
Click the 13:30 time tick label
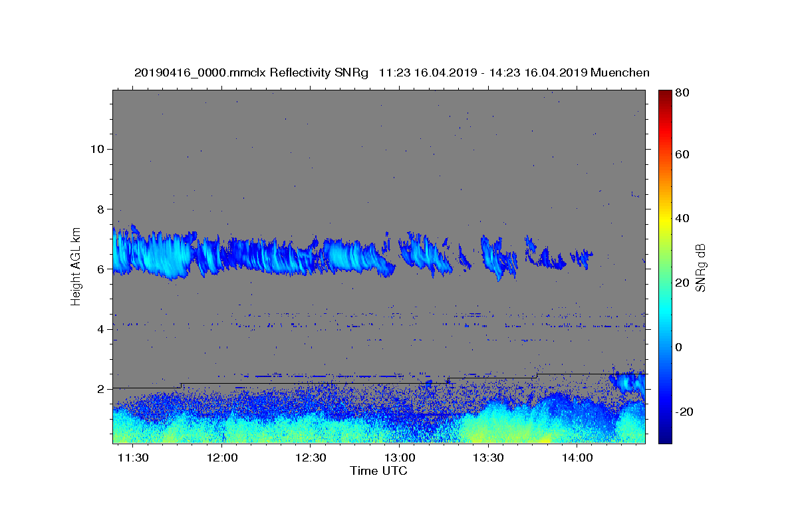click(488, 458)
